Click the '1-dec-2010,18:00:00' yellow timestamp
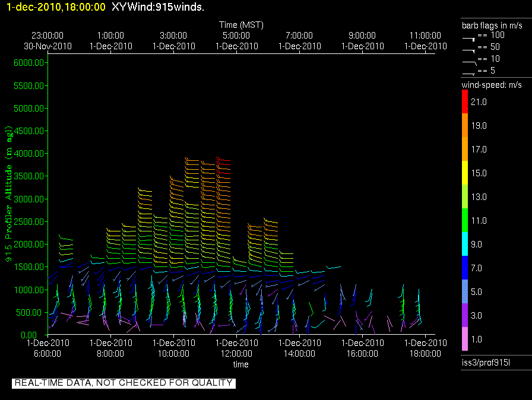The width and height of the screenshot is (532, 400). point(56,7)
